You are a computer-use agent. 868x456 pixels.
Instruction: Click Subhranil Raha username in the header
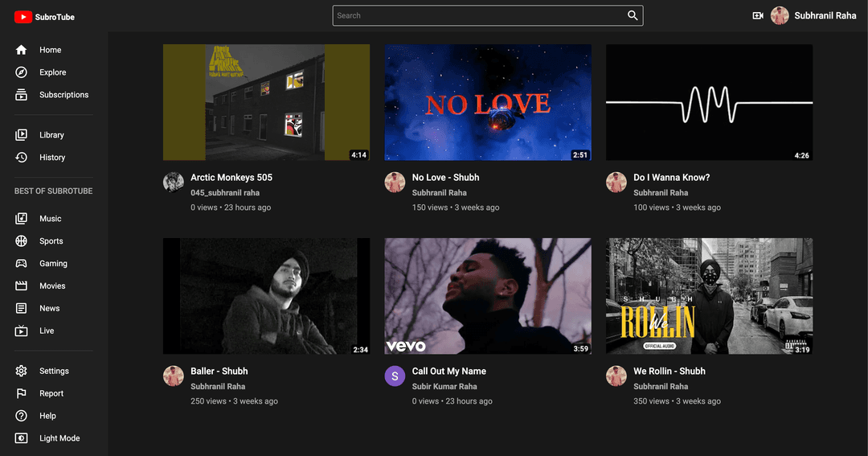[825, 15]
